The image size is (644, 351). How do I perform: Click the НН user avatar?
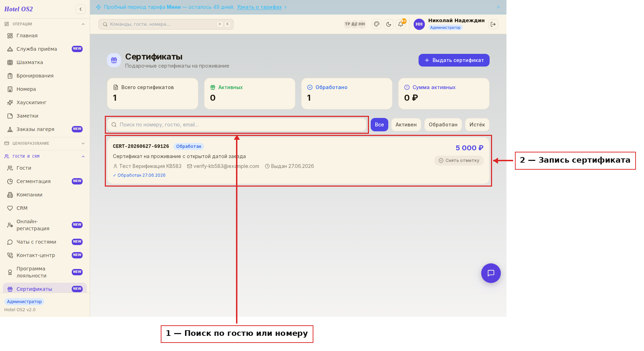(419, 24)
